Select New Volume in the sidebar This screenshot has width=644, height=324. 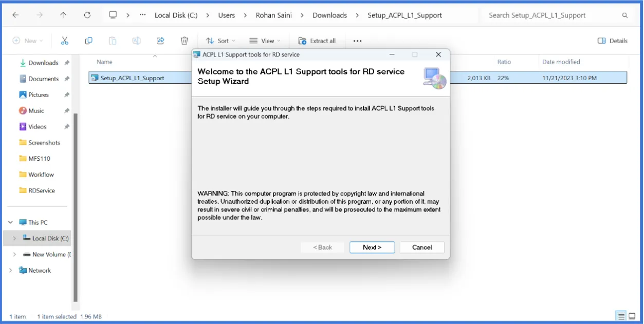pos(51,254)
